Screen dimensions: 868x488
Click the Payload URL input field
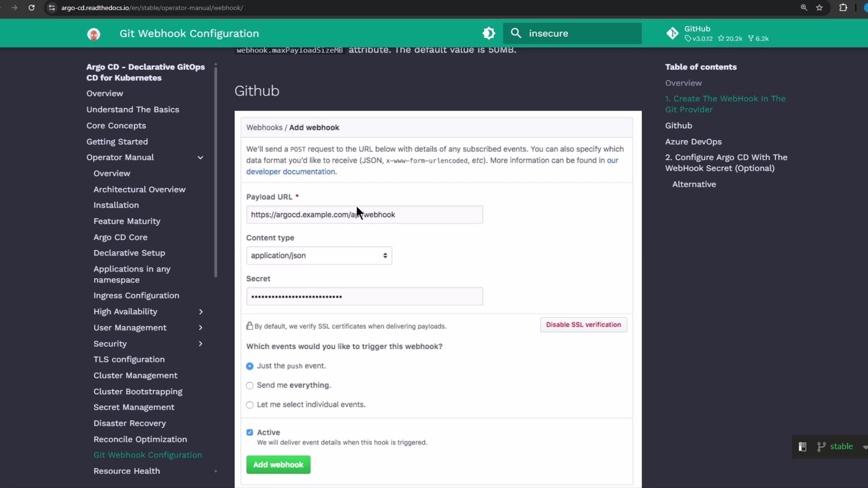point(364,215)
